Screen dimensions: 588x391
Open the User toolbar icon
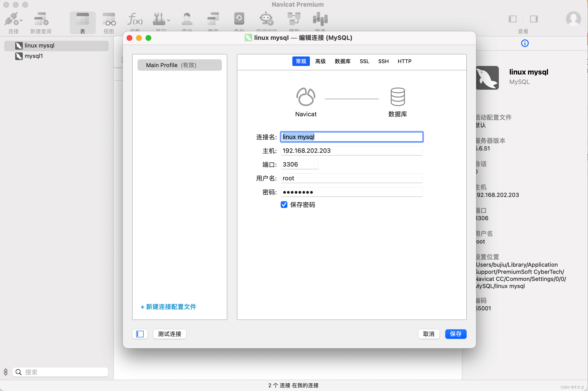pos(187,19)
